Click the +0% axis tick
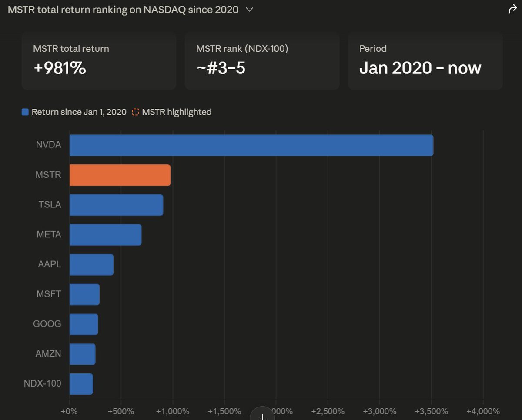 (69, 411)
